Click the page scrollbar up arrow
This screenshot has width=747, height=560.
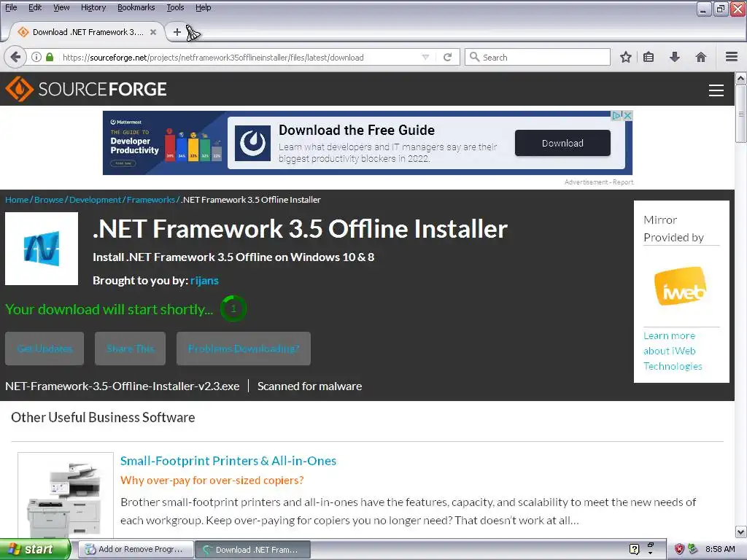(741, 78)
